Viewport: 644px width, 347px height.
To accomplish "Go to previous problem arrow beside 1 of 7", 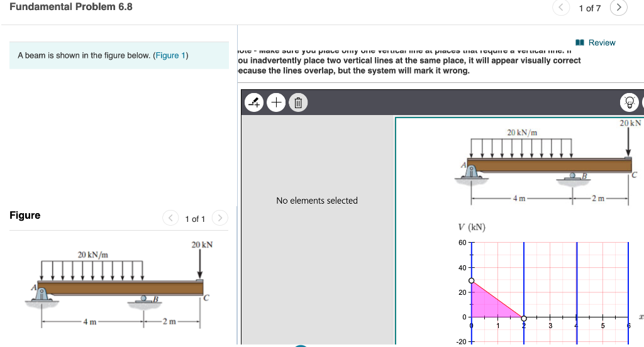I will (x=561, y=8).
